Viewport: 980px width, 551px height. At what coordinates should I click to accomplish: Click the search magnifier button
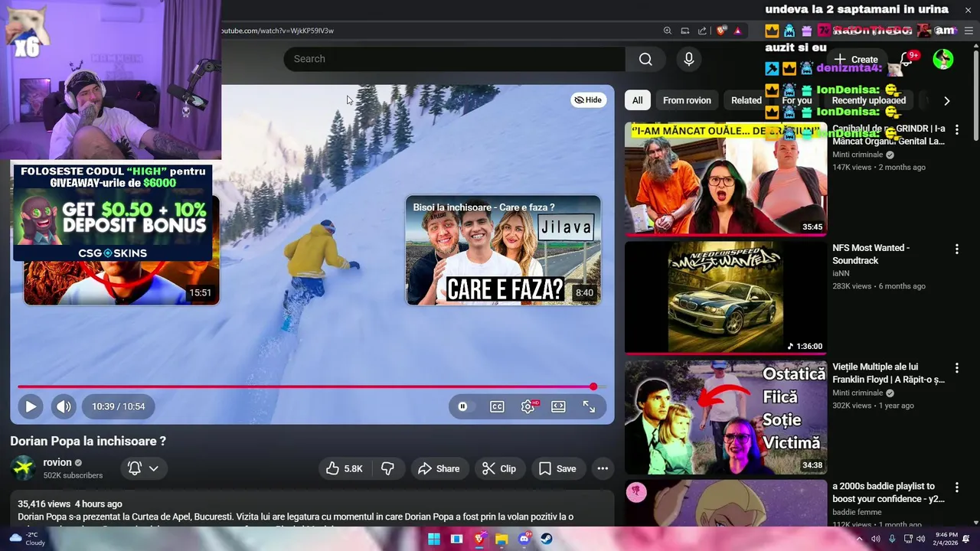click(645, 59)
